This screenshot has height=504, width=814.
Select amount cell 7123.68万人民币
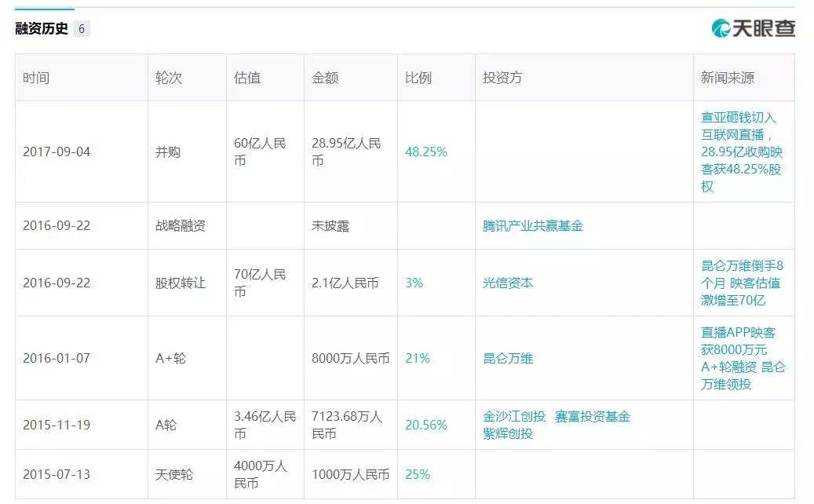(347, 425)
